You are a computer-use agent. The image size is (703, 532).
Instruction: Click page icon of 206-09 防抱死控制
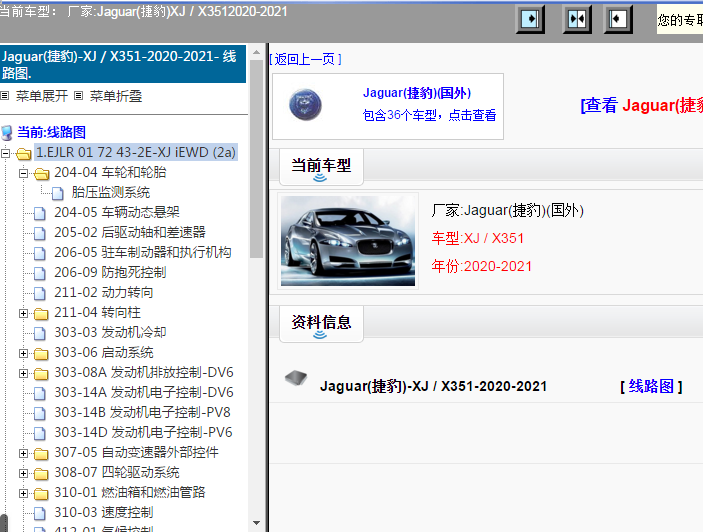point(40,273)
